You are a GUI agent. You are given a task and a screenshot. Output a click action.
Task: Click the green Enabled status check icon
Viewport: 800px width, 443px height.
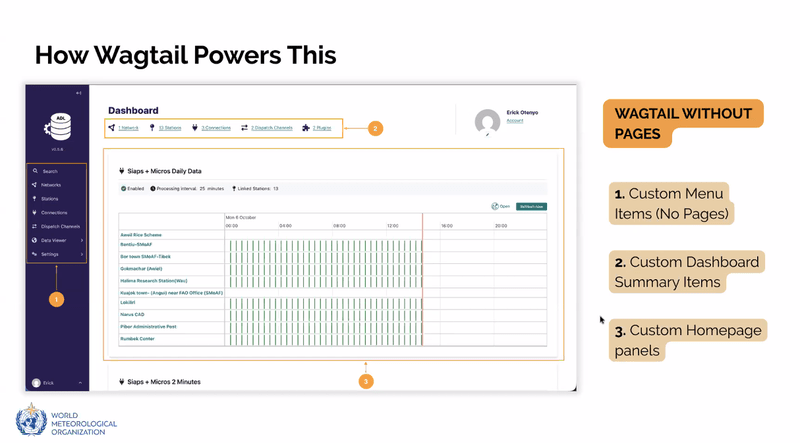(124, 188)
